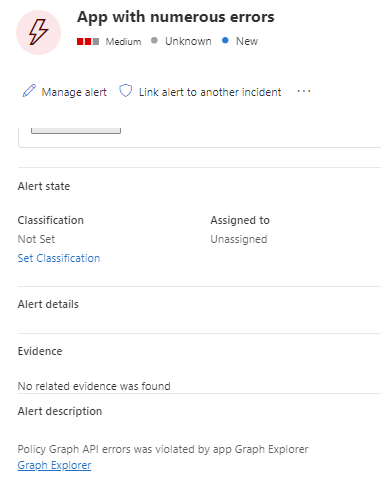Click the Assigned to label
The image size is (381, 486).
pyautogui.click(x=240, y=220)
